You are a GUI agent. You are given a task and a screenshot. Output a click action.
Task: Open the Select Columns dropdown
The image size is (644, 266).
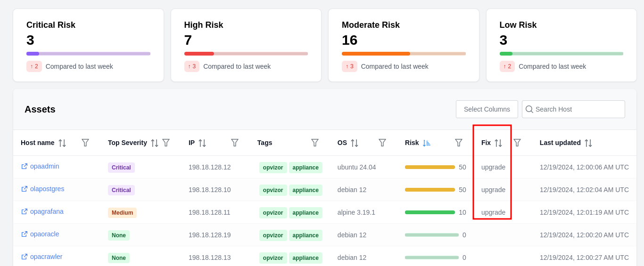[487, 109]
